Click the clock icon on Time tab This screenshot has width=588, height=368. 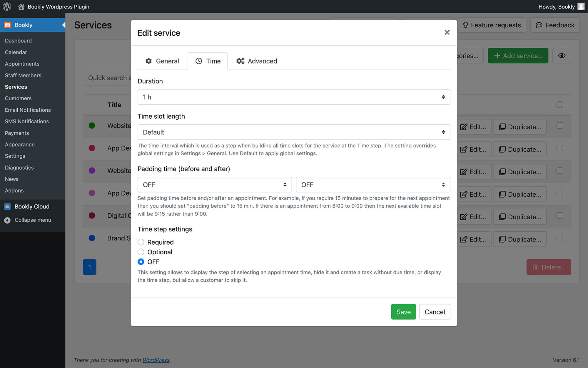199,61
